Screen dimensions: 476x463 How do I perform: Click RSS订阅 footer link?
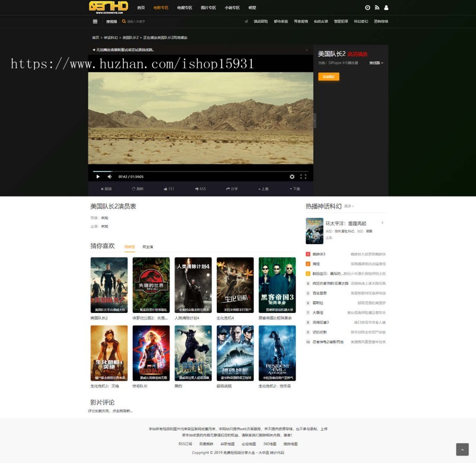pyautogui.click(x=185, y=444)
